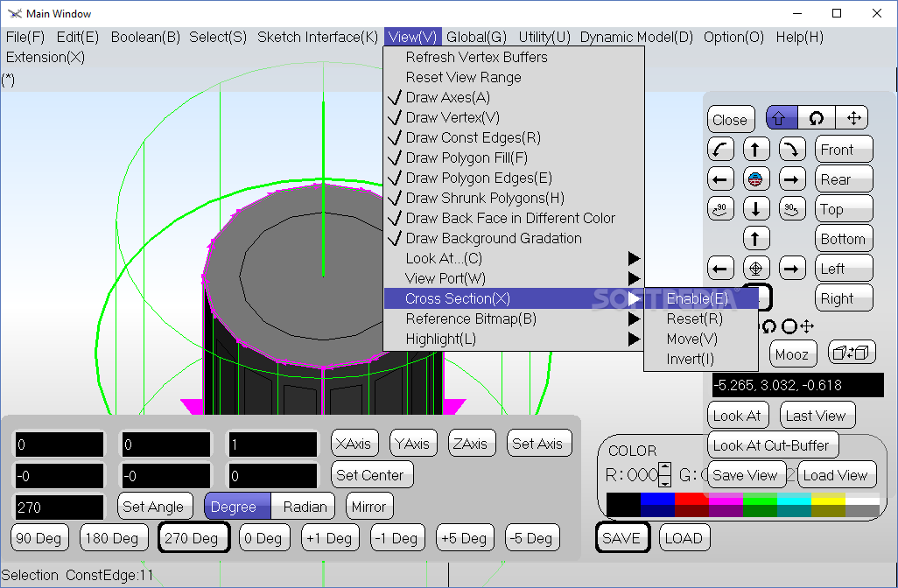Open the Boolean(B) menu
Viewport: 898px width, 588px height.
(x=145, y=38)
